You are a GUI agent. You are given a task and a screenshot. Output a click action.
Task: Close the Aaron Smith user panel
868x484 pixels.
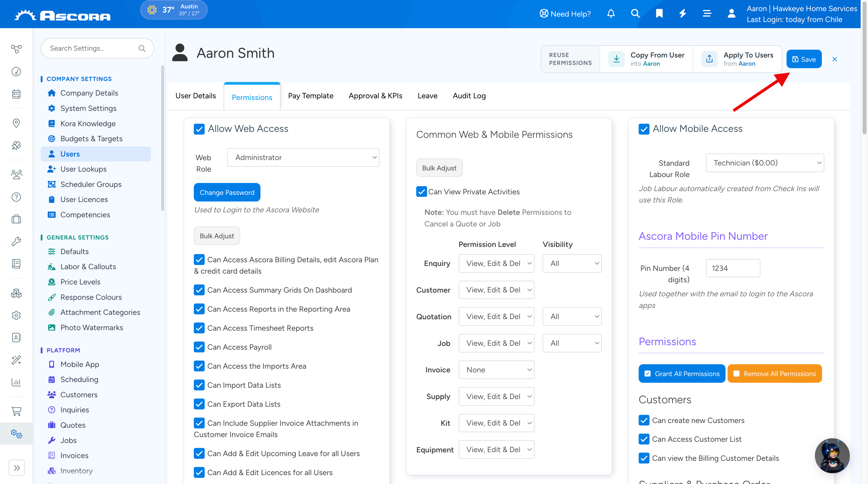click(x=835, y=59)
